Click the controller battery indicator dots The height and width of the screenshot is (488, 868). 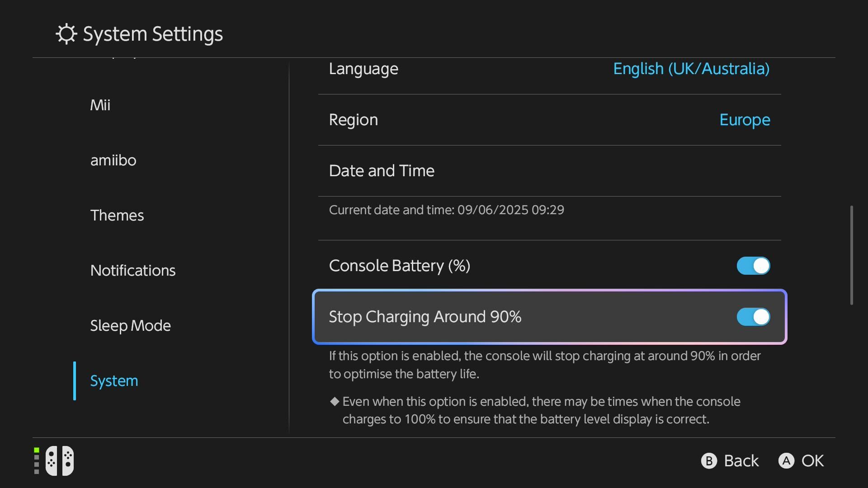(x=37, y=461)
